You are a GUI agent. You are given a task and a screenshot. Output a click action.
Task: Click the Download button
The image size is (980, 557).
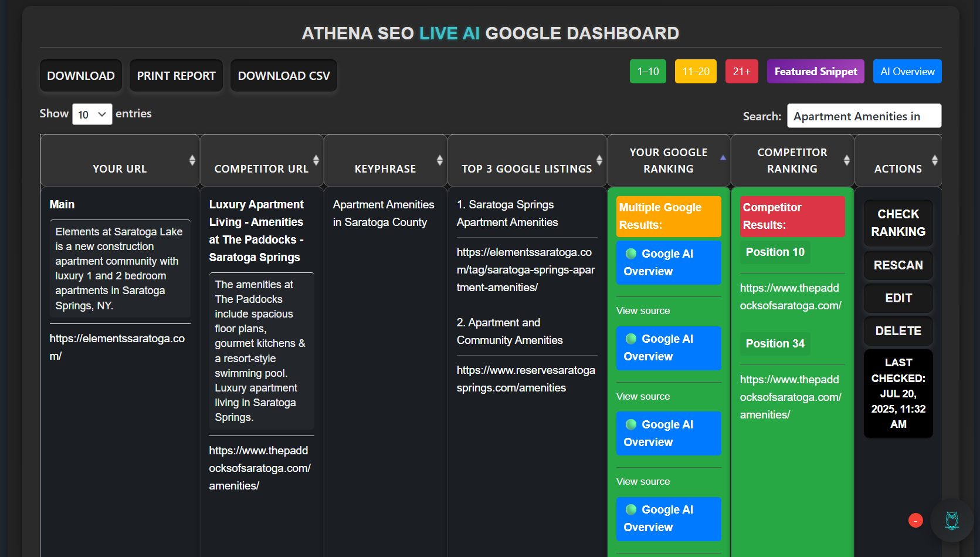[81, 76]
